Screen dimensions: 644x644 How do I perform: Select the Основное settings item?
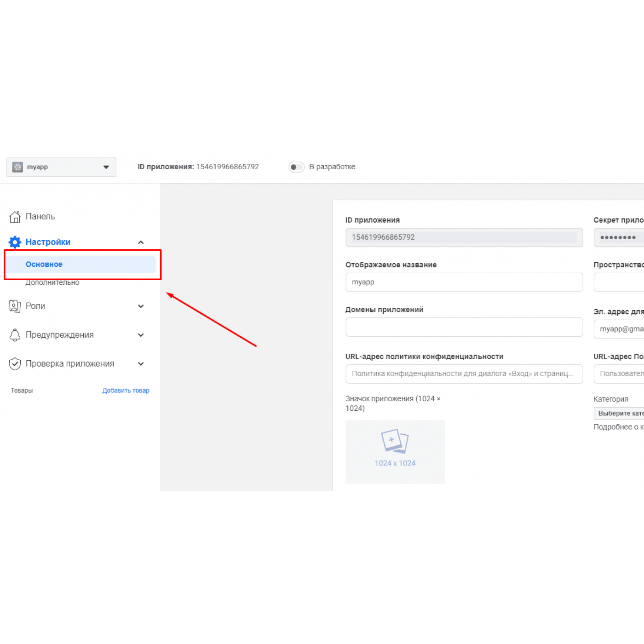(44, 264)
